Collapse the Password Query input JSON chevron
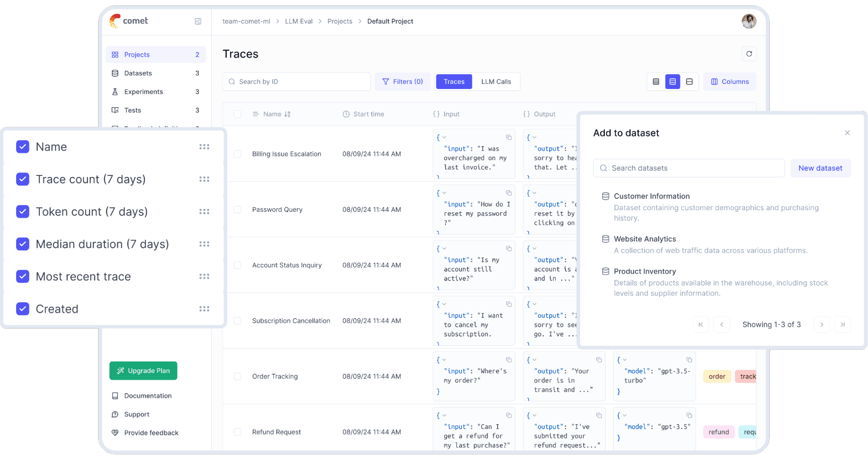 [444, 193]
